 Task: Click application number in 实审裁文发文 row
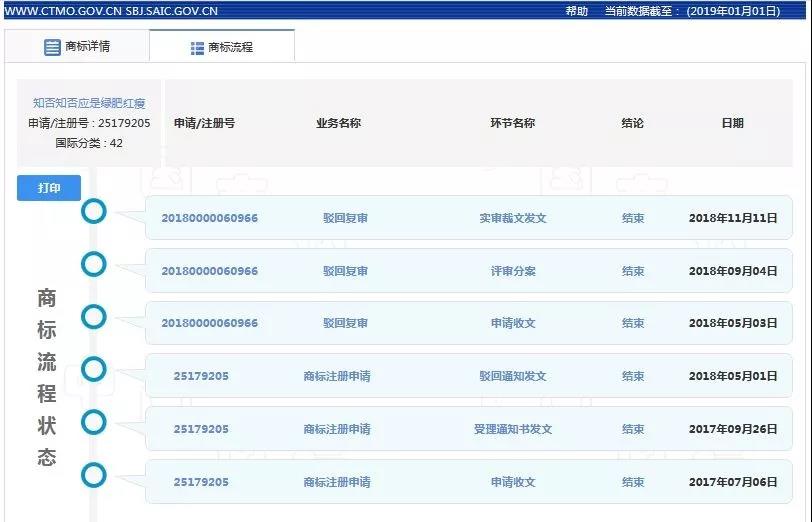[x=209, y=218]
